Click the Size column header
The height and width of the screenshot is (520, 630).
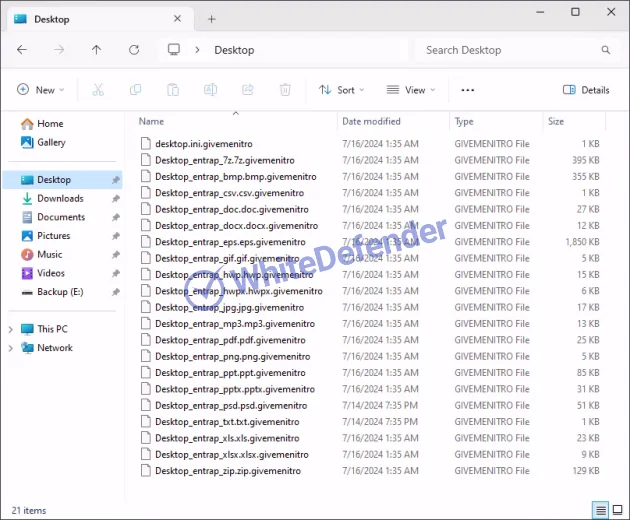pyautogui.click(x=556, y=121)
